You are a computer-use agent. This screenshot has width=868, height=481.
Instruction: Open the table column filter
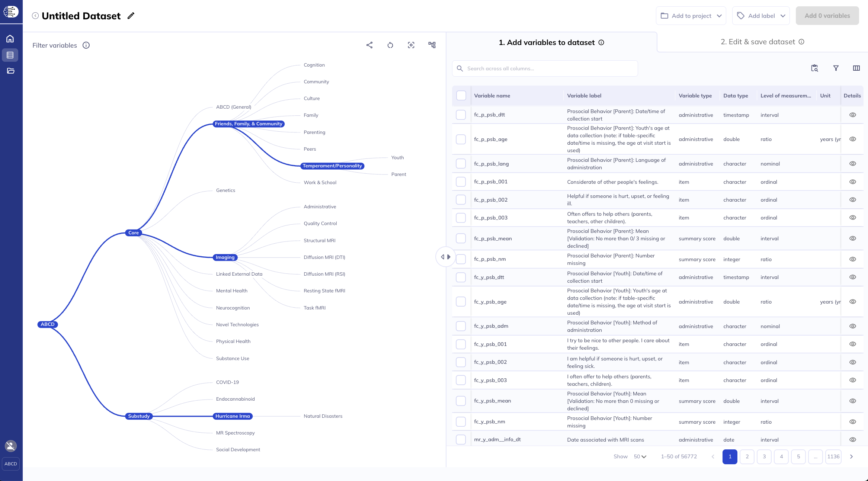(836, 68)
